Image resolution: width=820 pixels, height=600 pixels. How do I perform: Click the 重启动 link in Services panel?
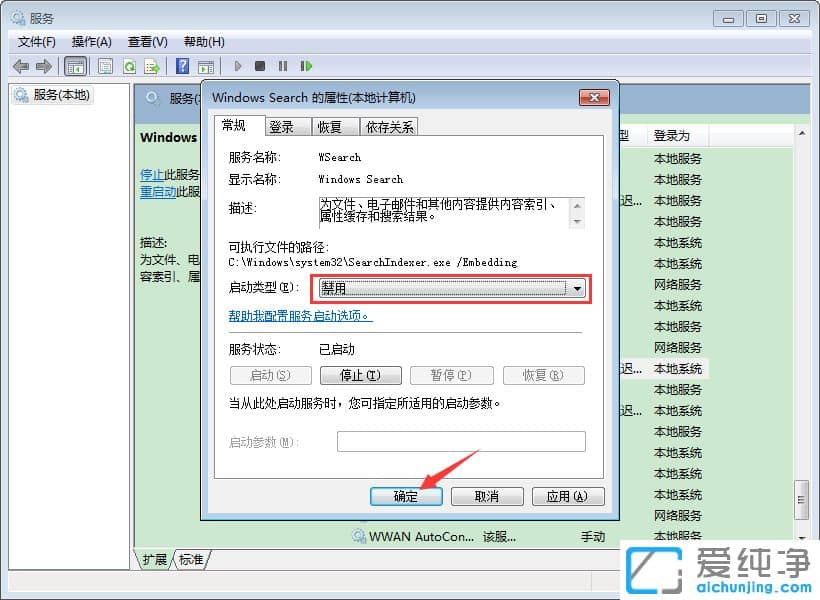(x=158, y=192)
